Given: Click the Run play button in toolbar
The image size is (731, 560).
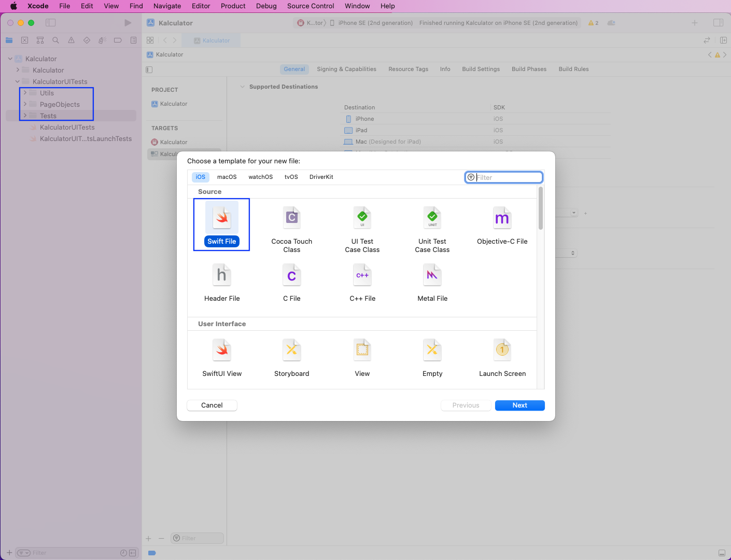Looking at the screenshot, I should point(128,23).
